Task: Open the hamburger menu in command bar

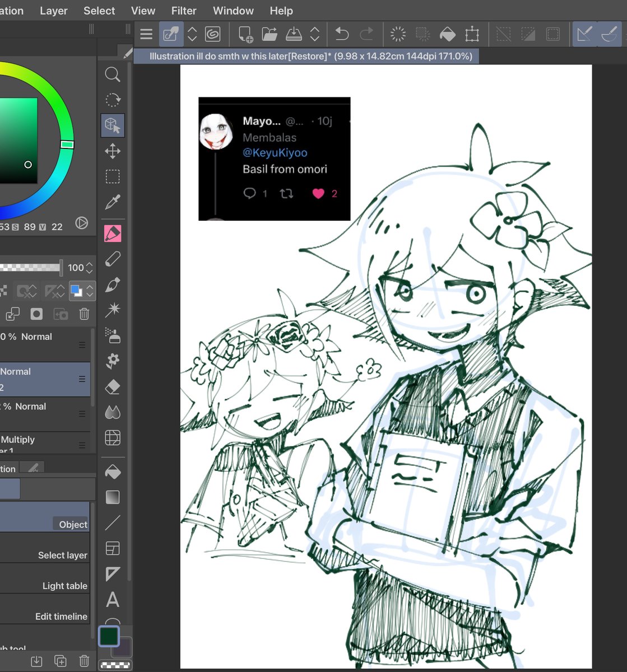Action: 146,35
